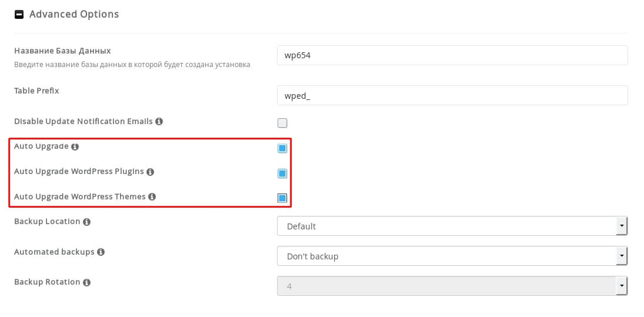Viewport: 644px width, 317px height.
Task: Click the database name description hint text
Action: tap(132, 65)
